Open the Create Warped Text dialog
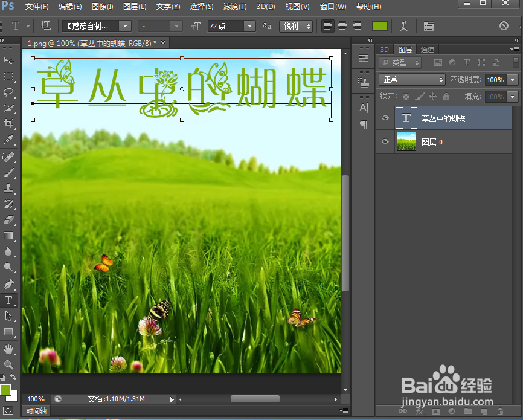This screenshot has height=420, width=523. pos(404,26)
